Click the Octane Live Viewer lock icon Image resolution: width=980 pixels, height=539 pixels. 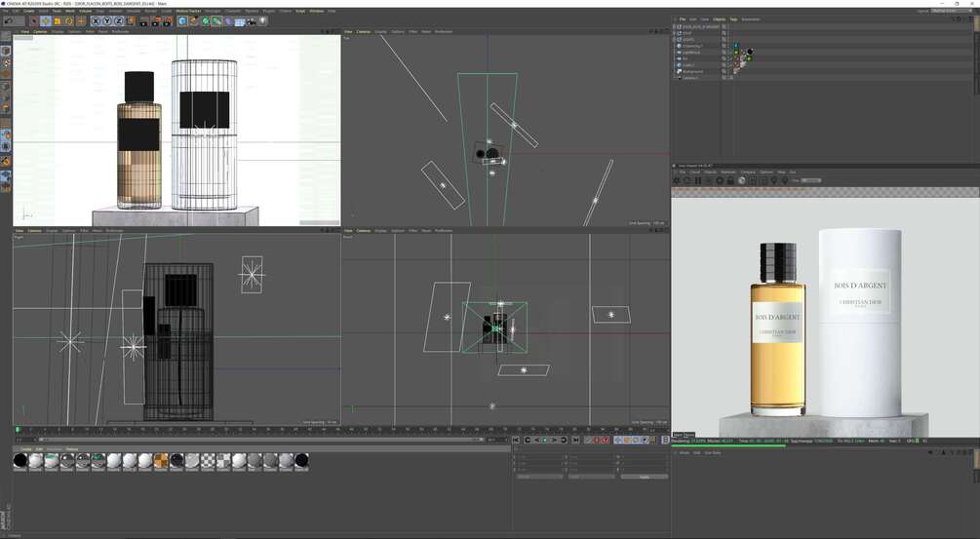pyautogui.click(x=730, y=180)
